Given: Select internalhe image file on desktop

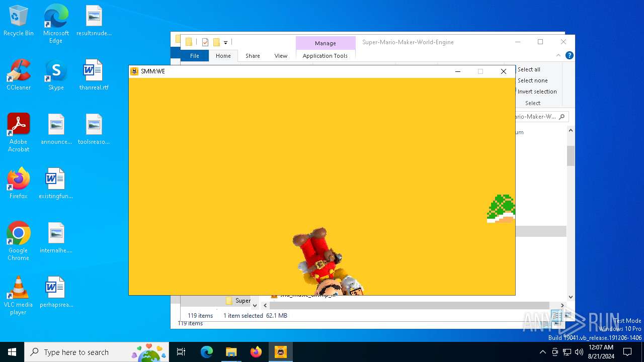Looking at the screenshot, I should tap(56, 238).
